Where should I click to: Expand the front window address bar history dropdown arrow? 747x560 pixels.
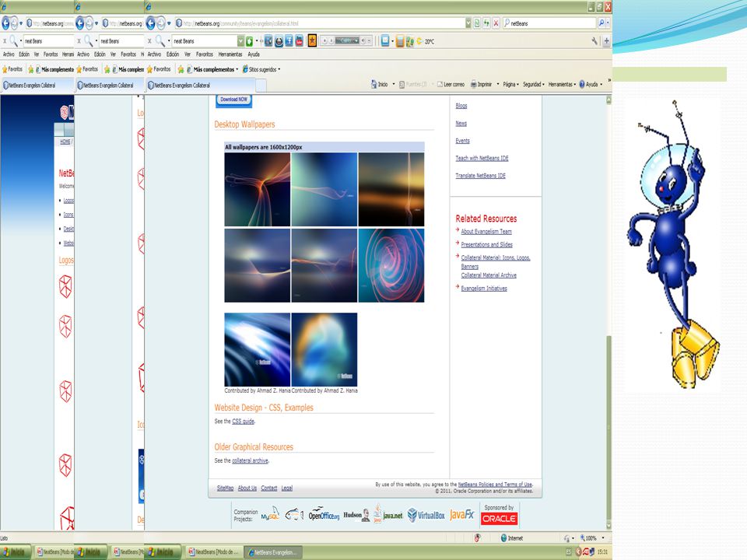(x=468, y=23)
